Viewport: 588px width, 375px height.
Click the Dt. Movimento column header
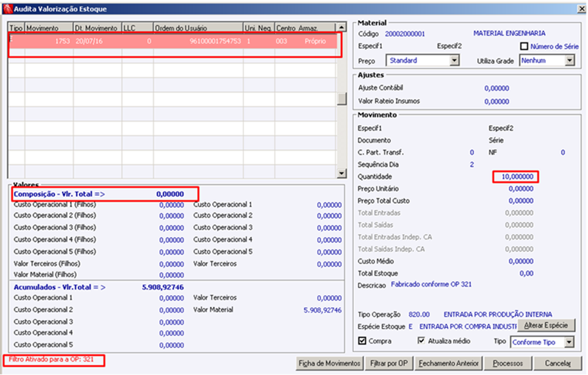click(98, 28)
